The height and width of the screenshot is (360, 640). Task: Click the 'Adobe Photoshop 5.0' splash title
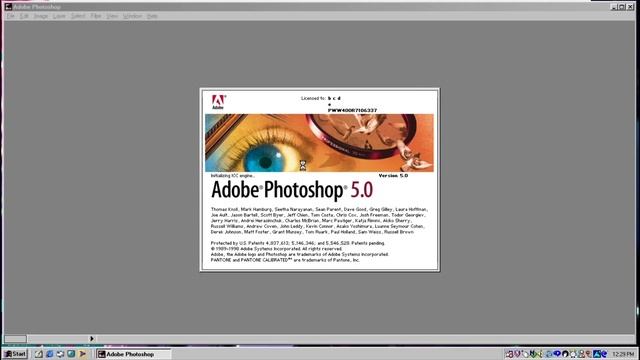point(292,190)
